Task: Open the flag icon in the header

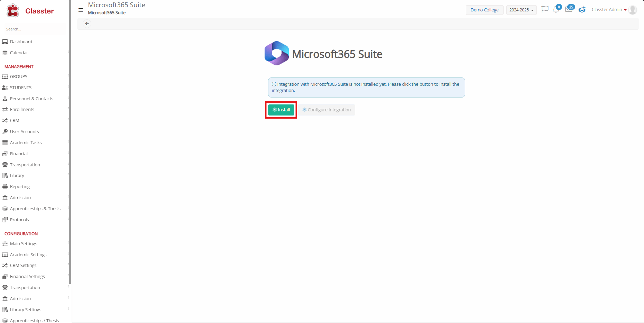Action: pyautogui.click(x=545, y=9)
